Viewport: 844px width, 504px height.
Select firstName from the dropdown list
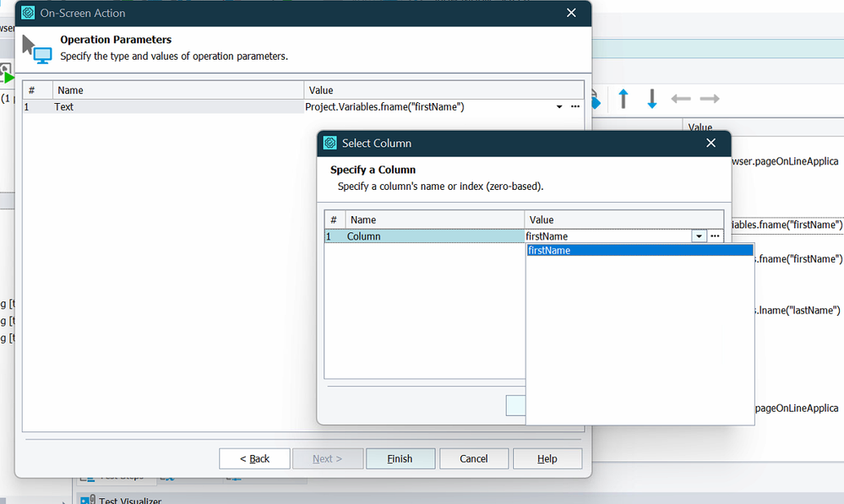tap(639, 251)
